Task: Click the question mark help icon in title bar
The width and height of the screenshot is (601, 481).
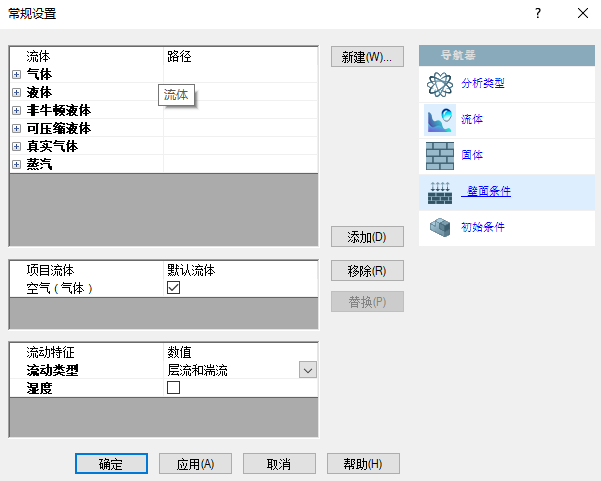Action: pyautogui.click(x=538, y=13)
